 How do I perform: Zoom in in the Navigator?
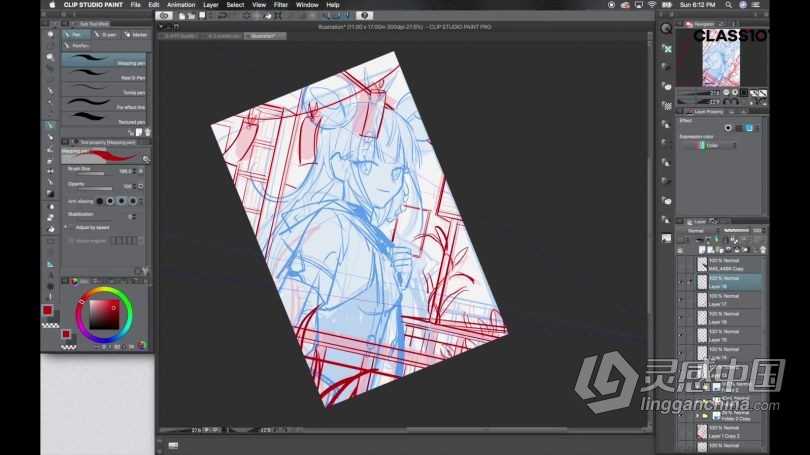coord(735,93)
